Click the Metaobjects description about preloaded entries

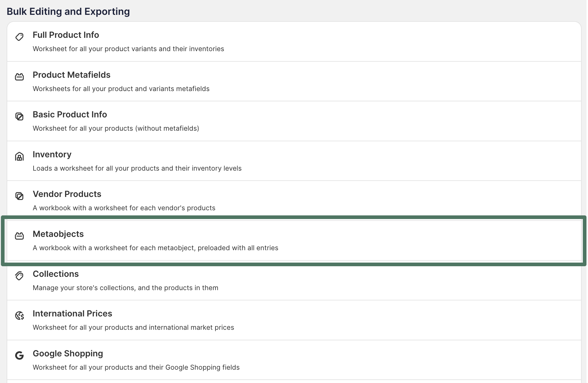155,248
